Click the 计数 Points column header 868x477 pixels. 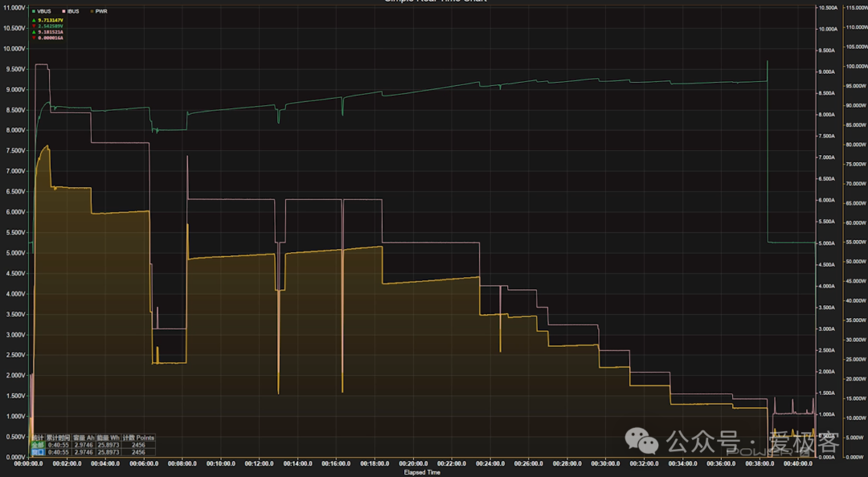[x=138, y=438]
